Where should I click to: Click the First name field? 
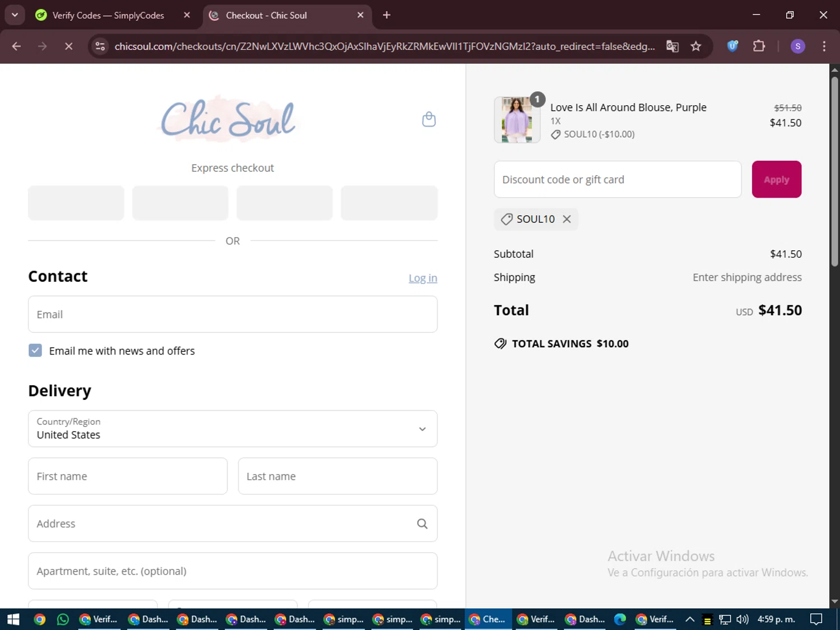click(128, 477)
